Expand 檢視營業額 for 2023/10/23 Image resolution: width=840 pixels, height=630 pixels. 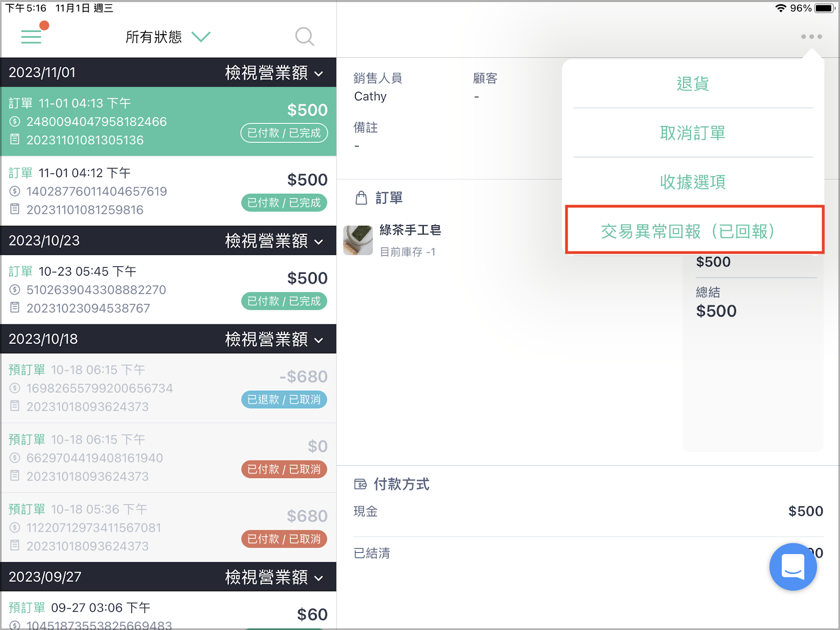click(x=274, y=240)
